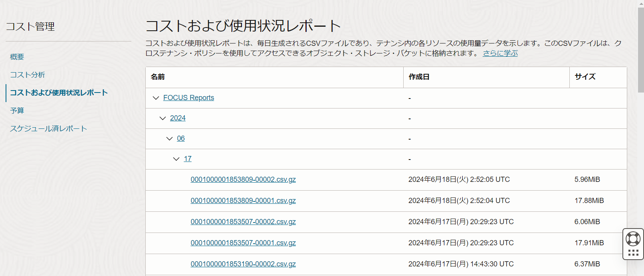Click the サイズ column header
644x276 pixels.
598,77
